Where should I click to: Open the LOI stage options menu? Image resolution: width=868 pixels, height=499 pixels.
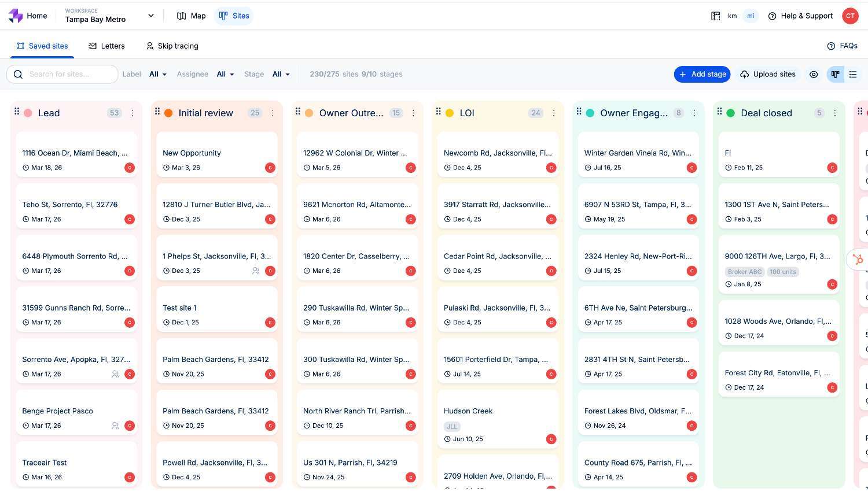point(554,113)
